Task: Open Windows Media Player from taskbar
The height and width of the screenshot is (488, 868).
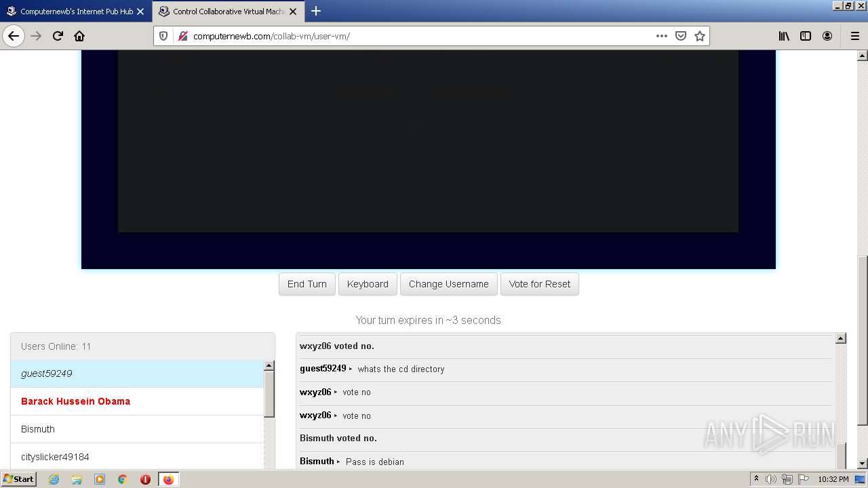Action: click(100, 479)
